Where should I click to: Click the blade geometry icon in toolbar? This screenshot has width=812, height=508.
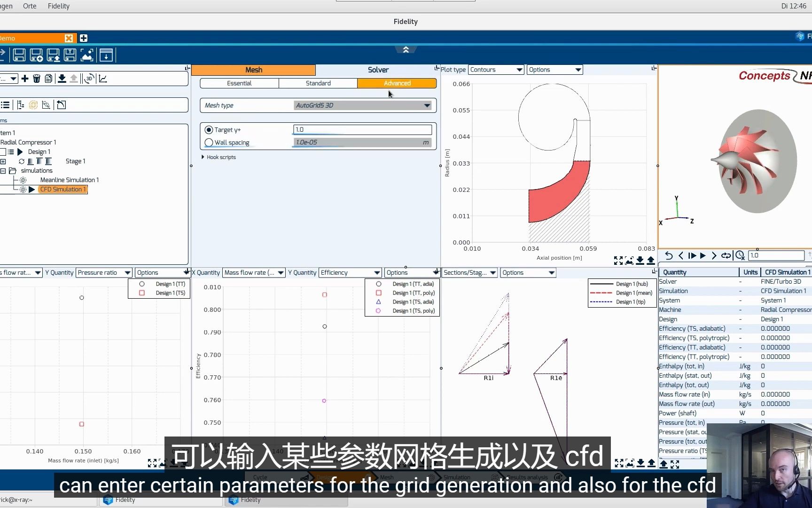[x=46, y=105]
